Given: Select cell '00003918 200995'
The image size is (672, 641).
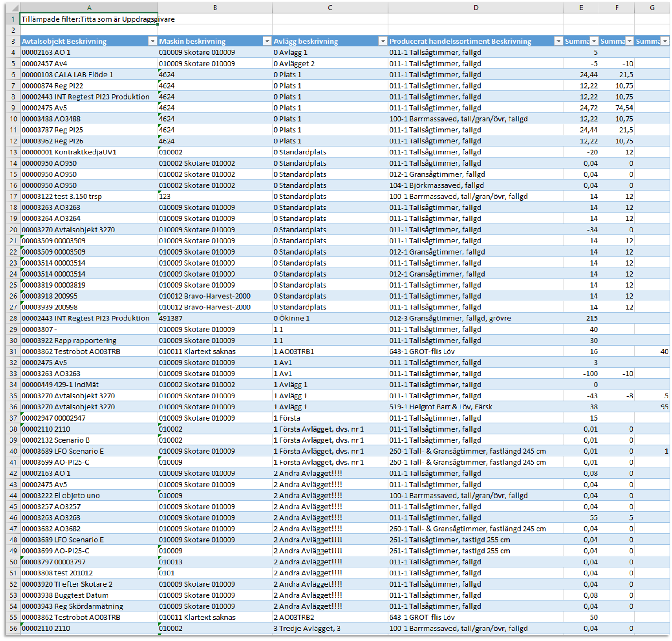Looking at the screenshot, I should coord(89,296).
